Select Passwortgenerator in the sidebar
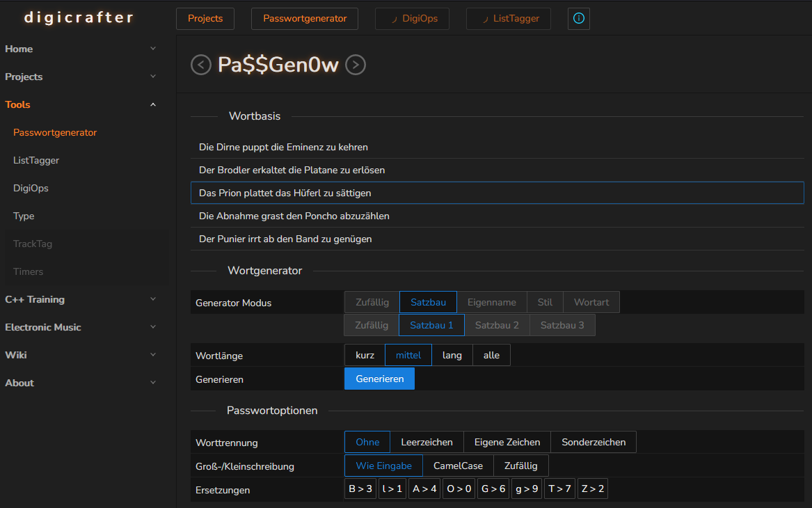The width and height of the screenshot is (812, 508). pyautogui.click(x=55, y=132)
